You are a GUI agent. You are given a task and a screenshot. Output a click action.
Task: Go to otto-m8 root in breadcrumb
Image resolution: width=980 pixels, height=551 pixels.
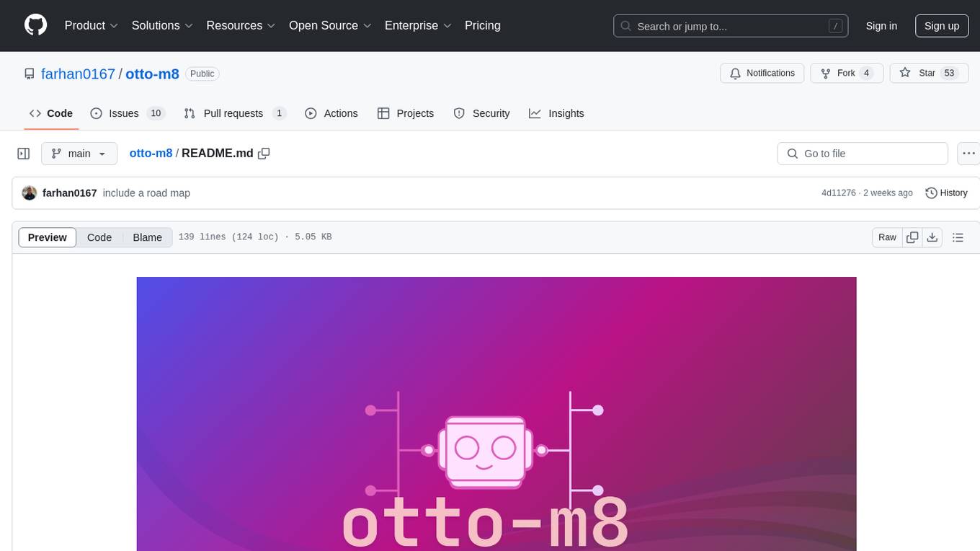(x=151, y=154)
